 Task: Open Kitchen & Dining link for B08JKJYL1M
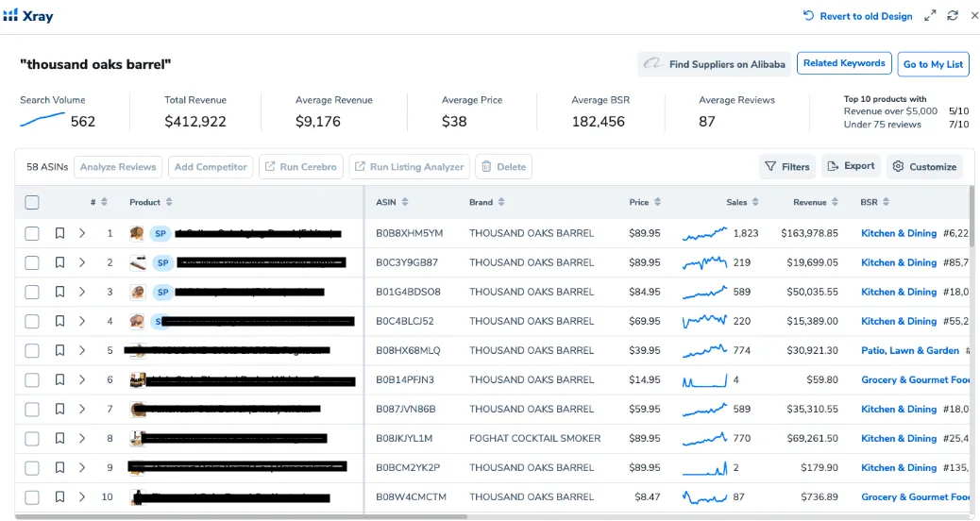tap(899, 439)
